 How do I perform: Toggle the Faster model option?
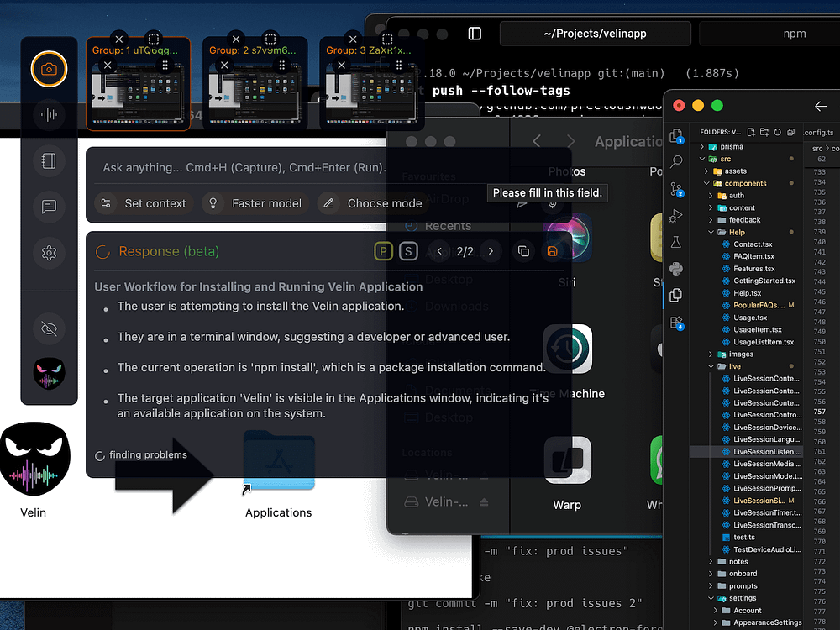(x=255, y=203)
